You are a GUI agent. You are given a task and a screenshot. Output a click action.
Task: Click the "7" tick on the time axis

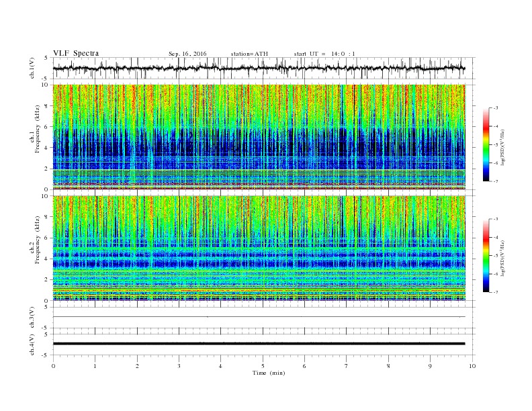pyautogui.click(x=347, y=366)
